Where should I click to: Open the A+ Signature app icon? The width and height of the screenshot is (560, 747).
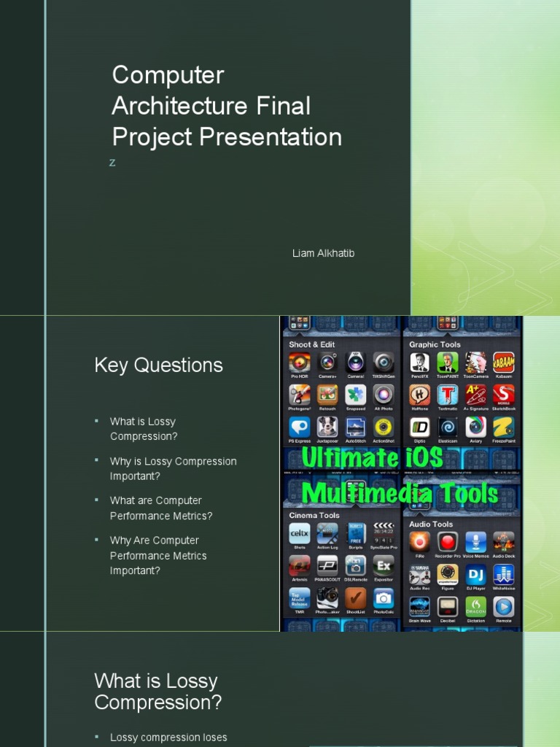[475, 395]
